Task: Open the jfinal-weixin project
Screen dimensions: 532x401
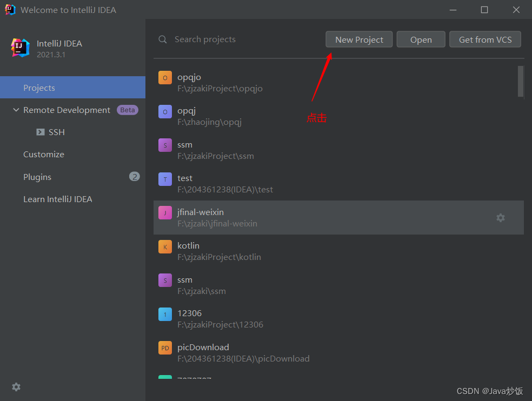Action: 338,217
